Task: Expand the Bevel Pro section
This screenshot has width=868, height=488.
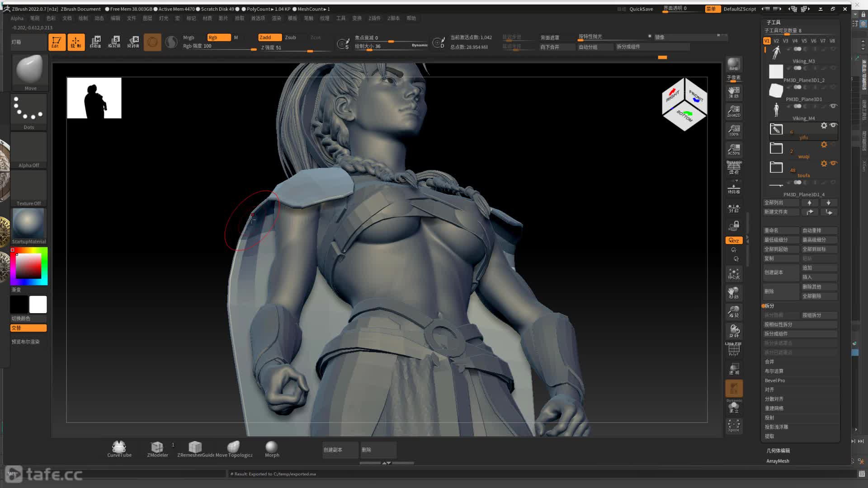Action: click(x=775, y=380)
